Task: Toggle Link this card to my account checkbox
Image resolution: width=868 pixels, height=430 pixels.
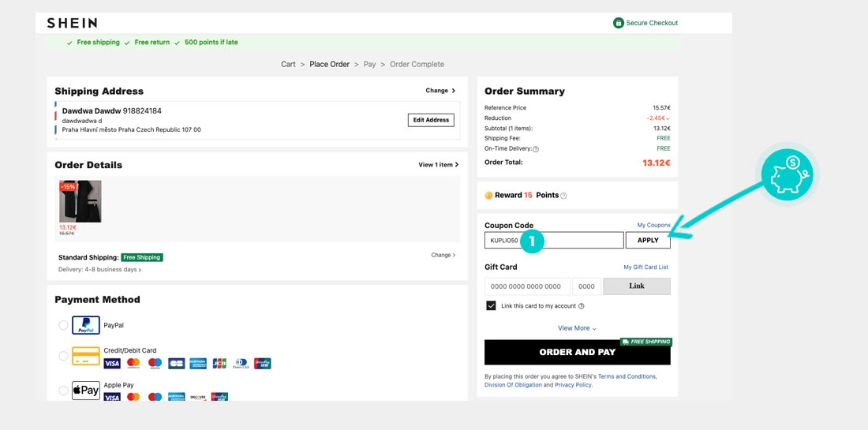Action: (491, 305)
